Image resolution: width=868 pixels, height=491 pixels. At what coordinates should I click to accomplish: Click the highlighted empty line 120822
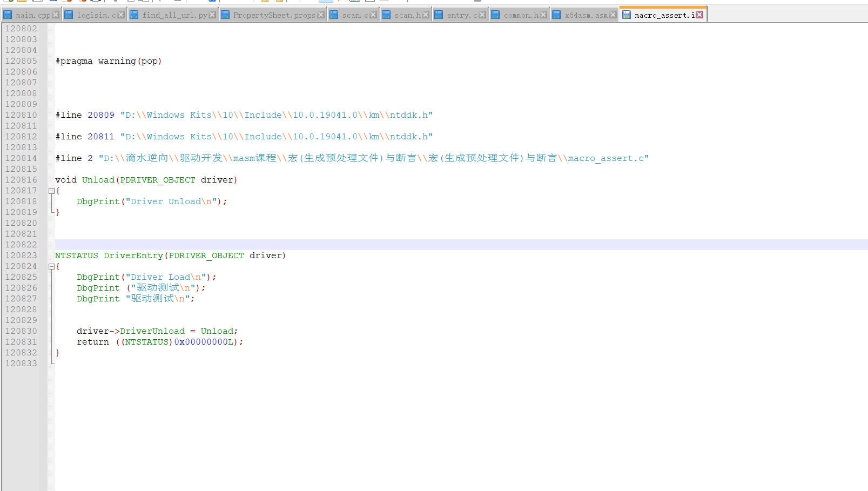(x=461, y=245)
